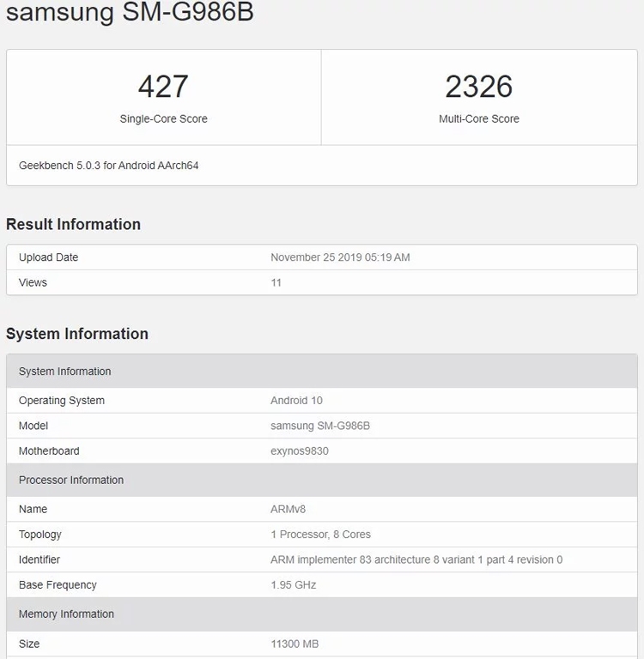This screenshot has width=644, height=659.
Task: Click the samsung SM-G986B page title
Action: point(130,14)
